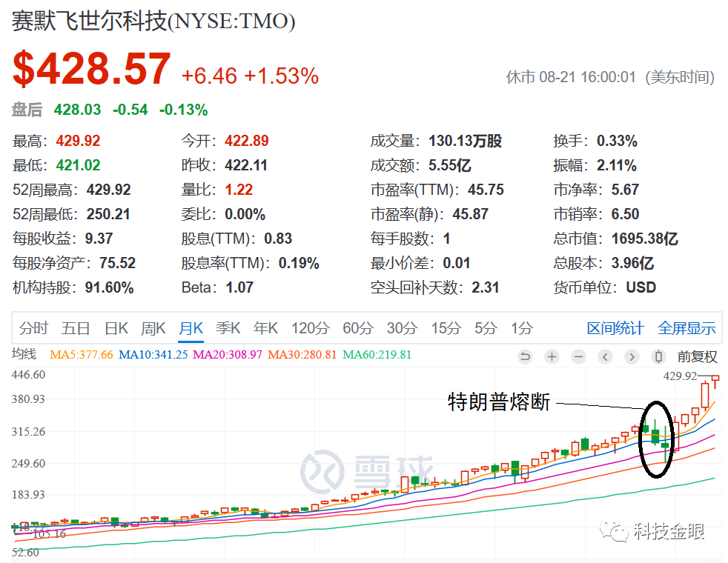Click the latest candlestick near 429.92

715,382
